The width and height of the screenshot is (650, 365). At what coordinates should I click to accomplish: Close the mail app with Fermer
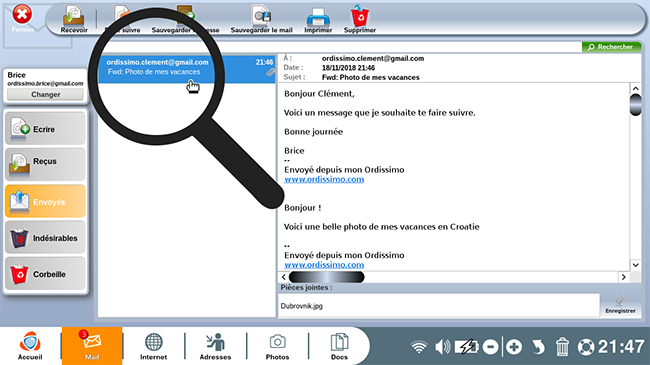(22, 18)
